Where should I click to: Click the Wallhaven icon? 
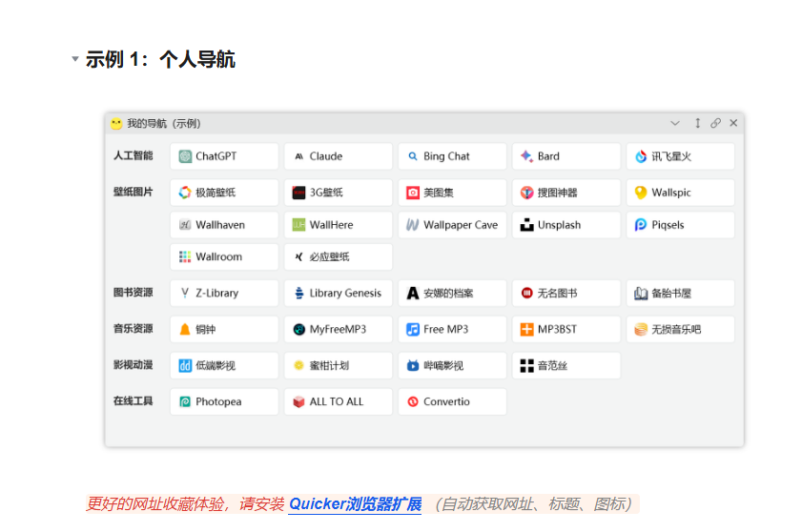(x=185, y=225)
